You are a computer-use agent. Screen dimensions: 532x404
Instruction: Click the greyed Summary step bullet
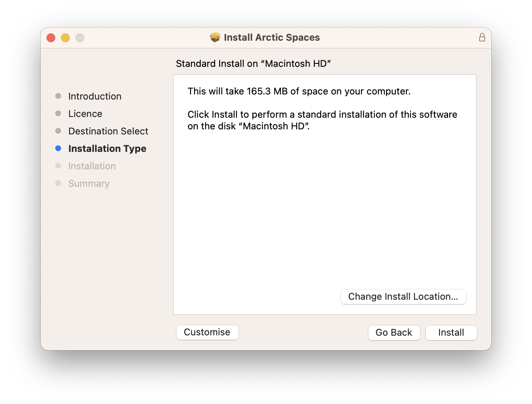pos(58,183)
